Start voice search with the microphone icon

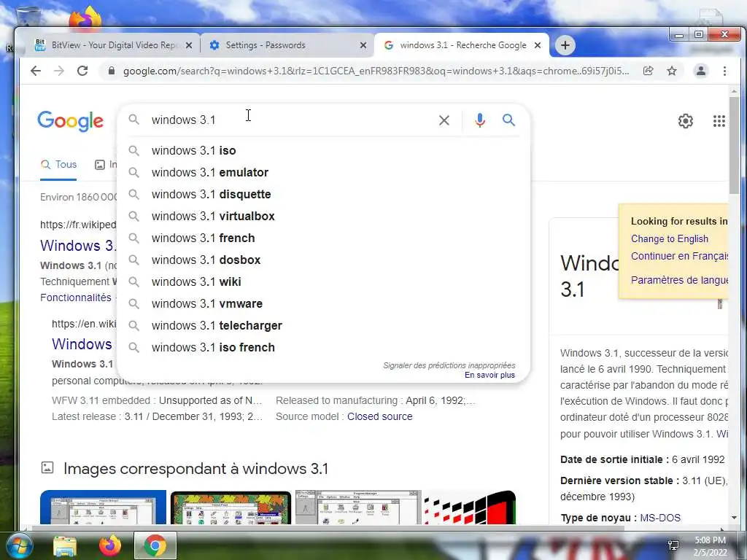coord(480,120)
